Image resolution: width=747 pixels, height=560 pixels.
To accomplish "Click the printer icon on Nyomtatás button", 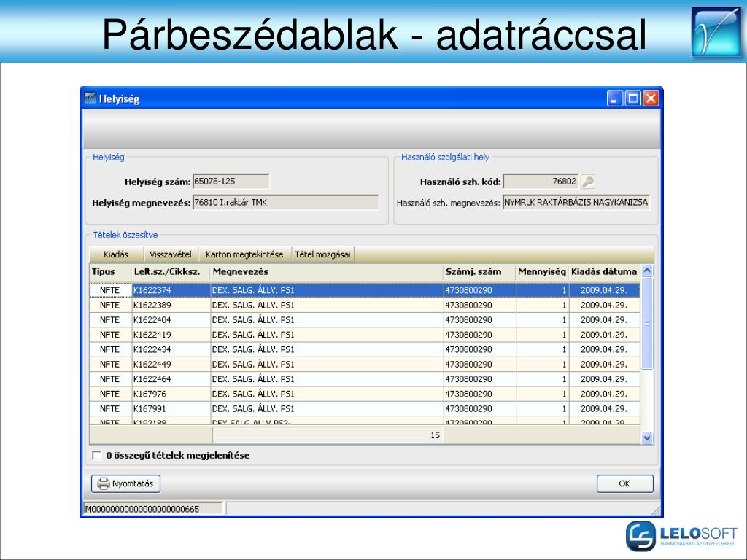I will click(x=104, y=484).
